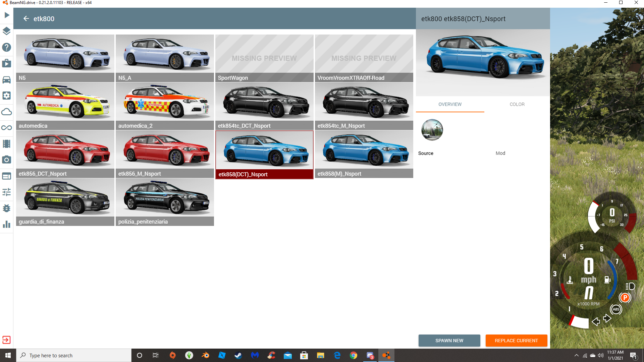
Task: Open File Explorer from the taskbar
Action: [321, 355]
